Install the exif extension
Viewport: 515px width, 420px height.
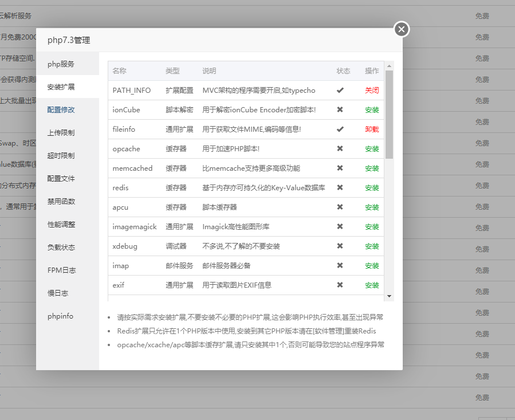[x=372, y=285]
